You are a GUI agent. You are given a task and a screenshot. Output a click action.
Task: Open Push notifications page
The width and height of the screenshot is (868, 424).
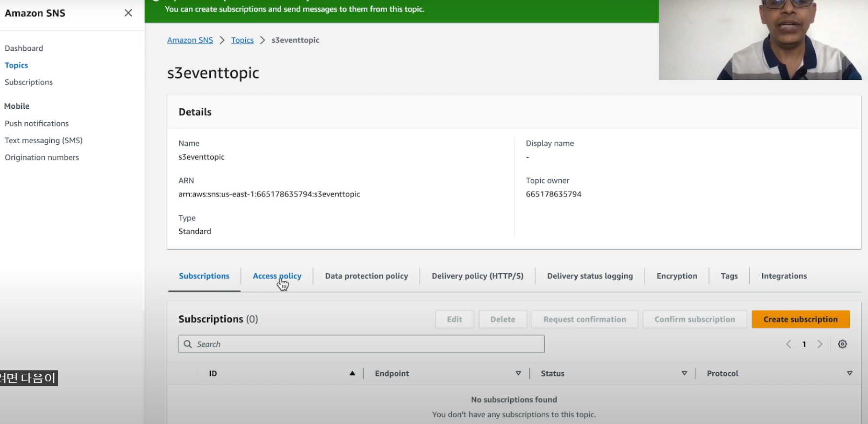[x=37, y=123]
